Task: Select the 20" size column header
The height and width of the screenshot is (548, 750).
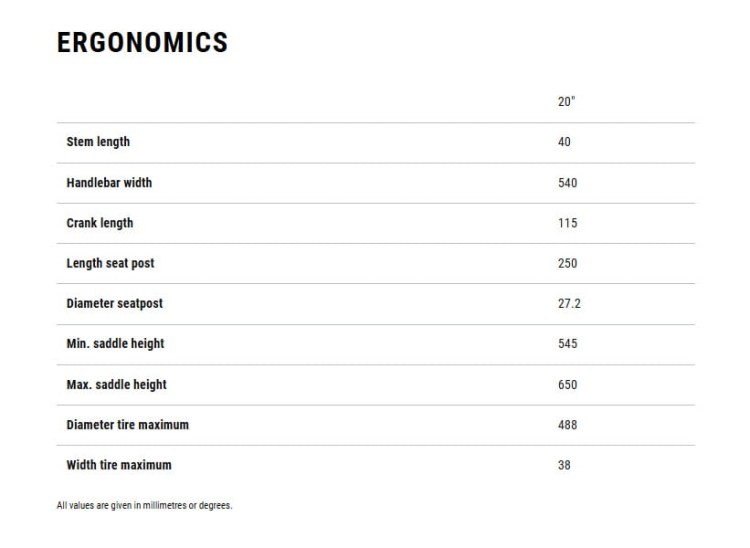Action: (x=566, y=101)
